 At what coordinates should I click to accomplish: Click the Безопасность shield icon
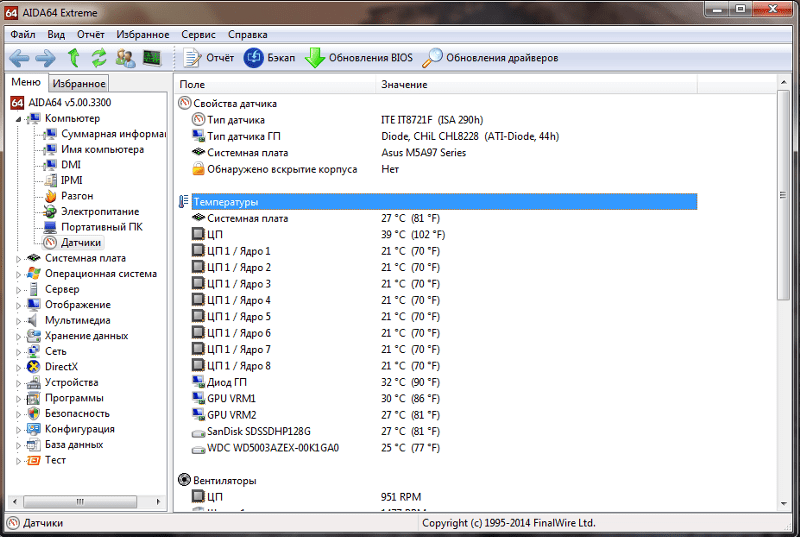point(34,414)
